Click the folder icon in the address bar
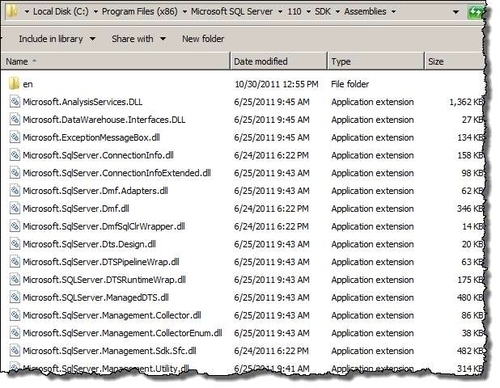Viewport: 500px width, 388px height. pos(12,11)
